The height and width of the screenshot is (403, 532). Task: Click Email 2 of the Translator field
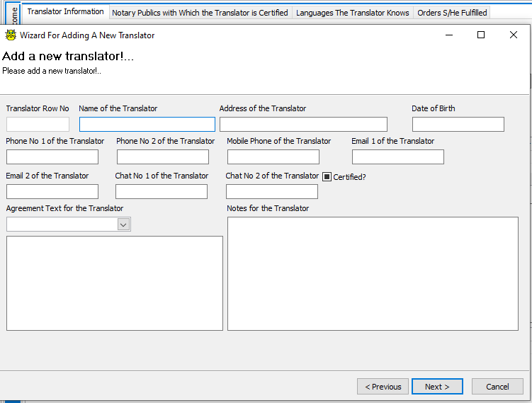(52, 191)
